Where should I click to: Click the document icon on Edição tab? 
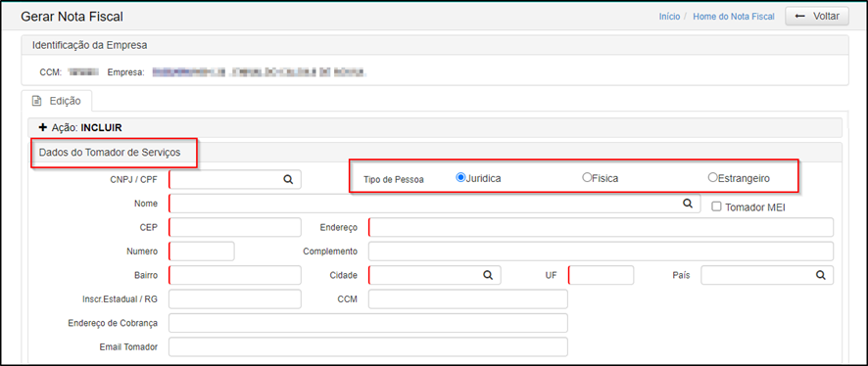pos(36,101)
